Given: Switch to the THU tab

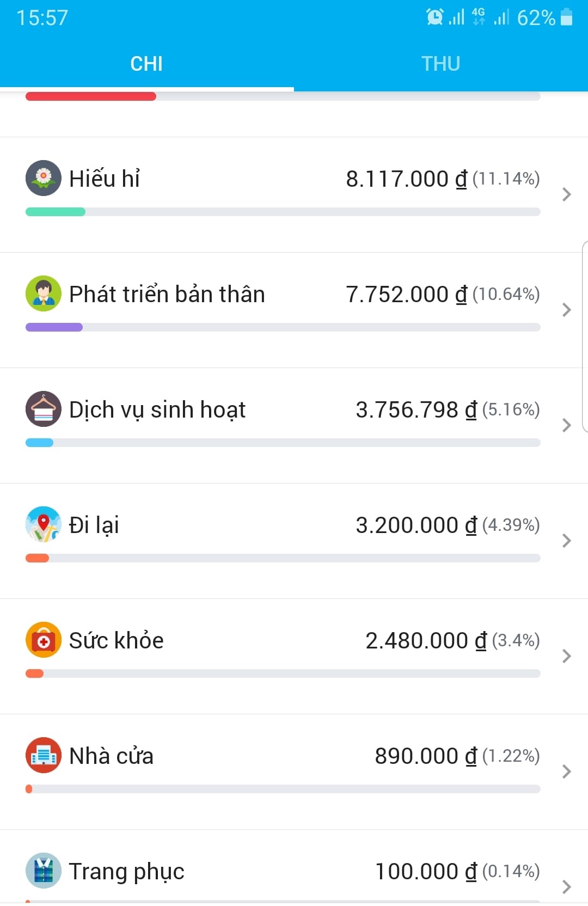Looking at the screenshot, I should point(441,64).
